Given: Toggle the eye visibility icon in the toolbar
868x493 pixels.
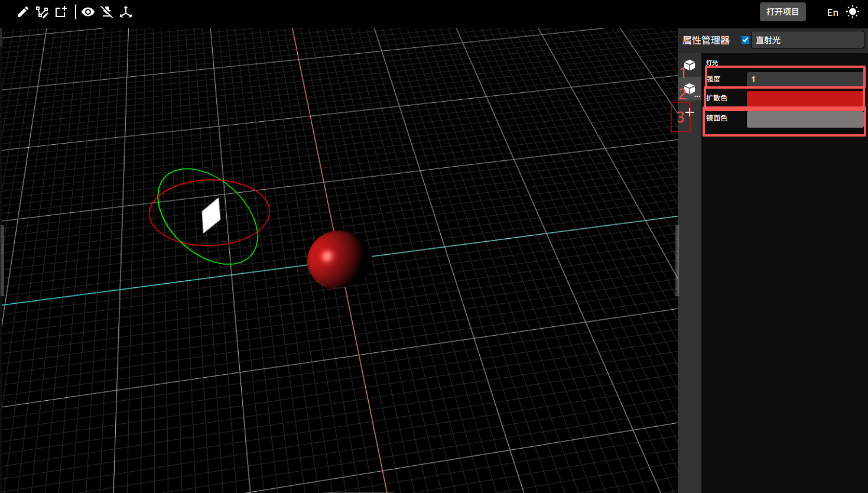Looking at the screenshot, I should click(x=88, y=12).
